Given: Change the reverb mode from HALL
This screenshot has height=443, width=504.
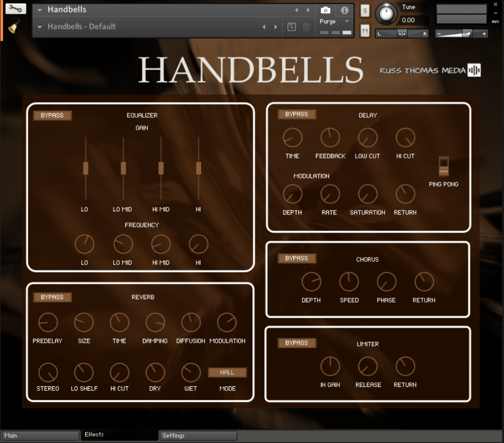Looking at the screenshot, I should tap(227, 372).
